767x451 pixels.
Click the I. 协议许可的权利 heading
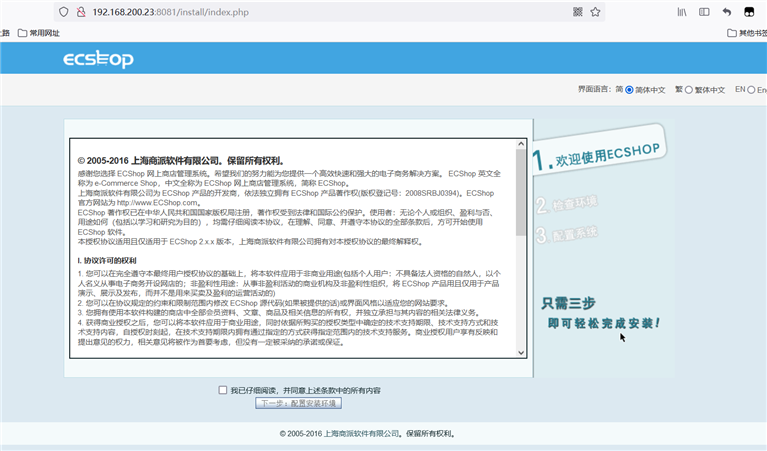pos(107,260)
